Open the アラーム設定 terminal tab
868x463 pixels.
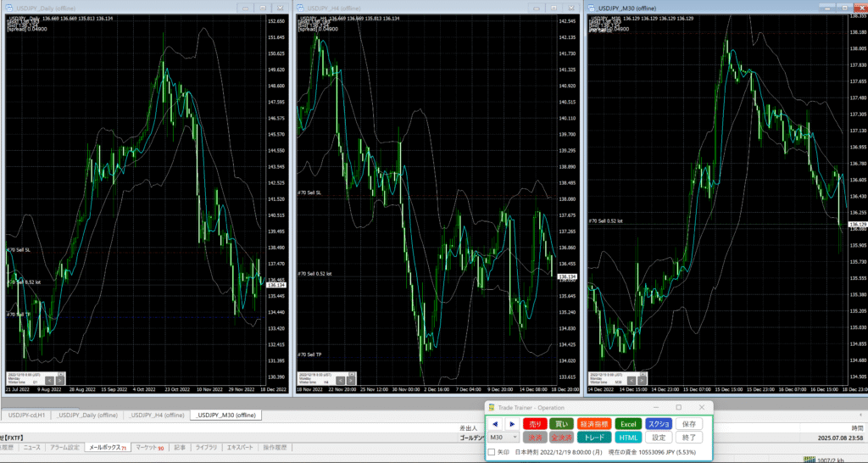(x=64, y=447)
